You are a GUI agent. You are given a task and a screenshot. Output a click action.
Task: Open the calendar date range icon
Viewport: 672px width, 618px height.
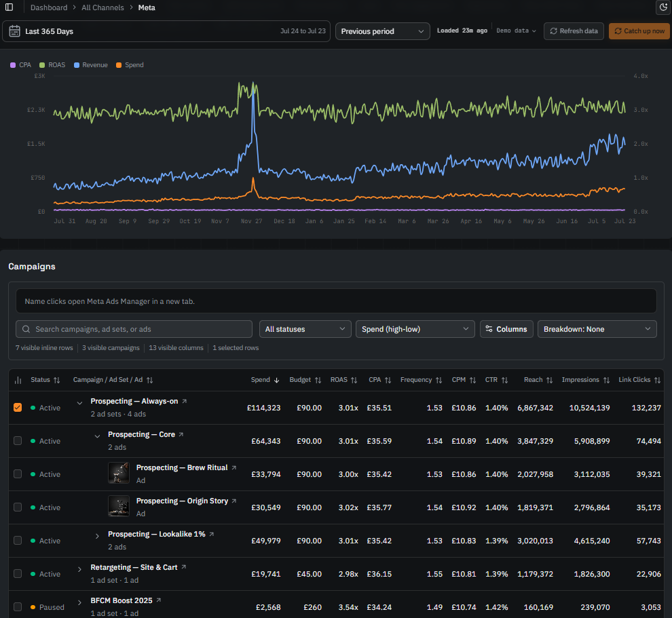click(14, 31)
